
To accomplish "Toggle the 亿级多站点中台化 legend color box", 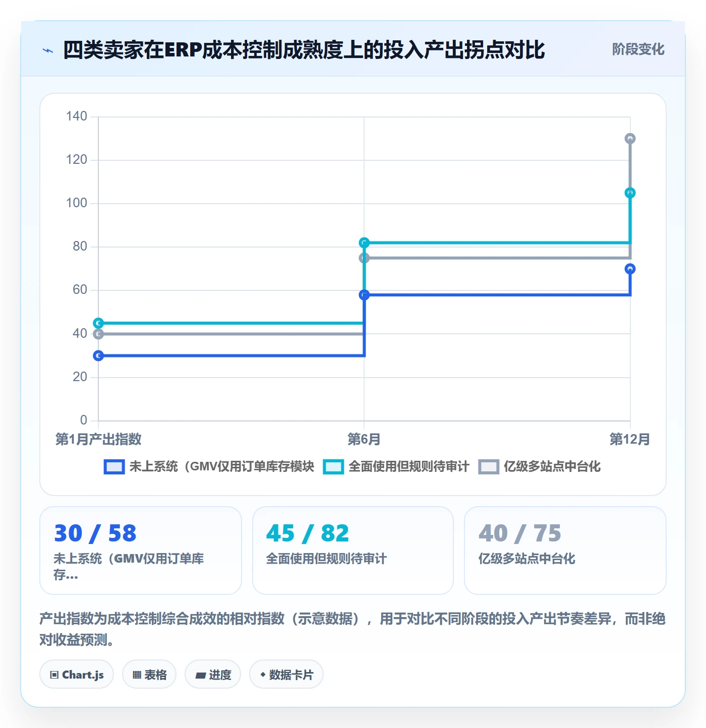I will [489, 467].
